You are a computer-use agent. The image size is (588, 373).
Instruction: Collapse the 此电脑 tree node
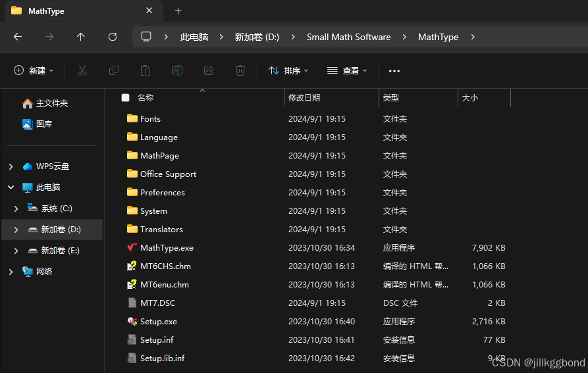pyautogui.click(x=11, y=187)
